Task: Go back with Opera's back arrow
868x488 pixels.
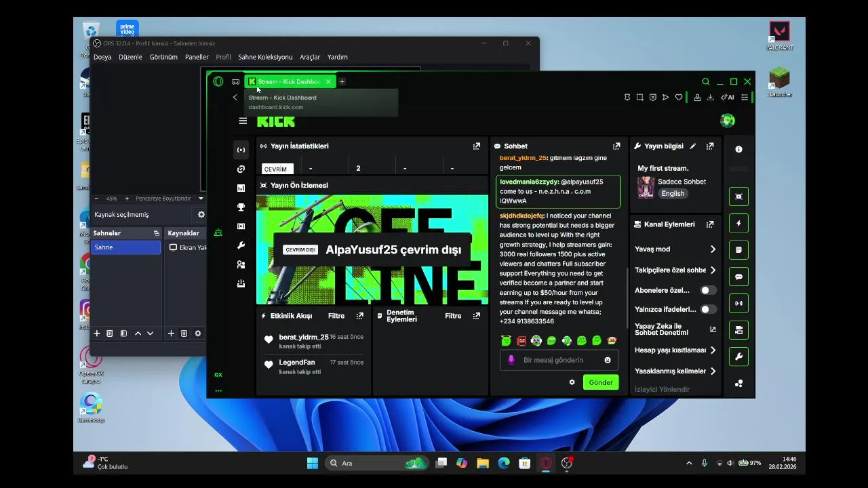Action: point(235,98)
